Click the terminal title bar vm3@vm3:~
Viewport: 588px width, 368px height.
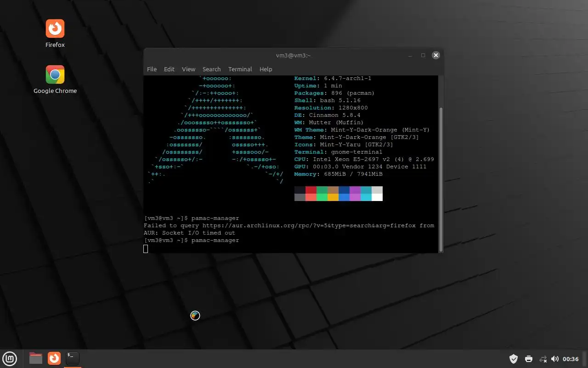point(293,55)
